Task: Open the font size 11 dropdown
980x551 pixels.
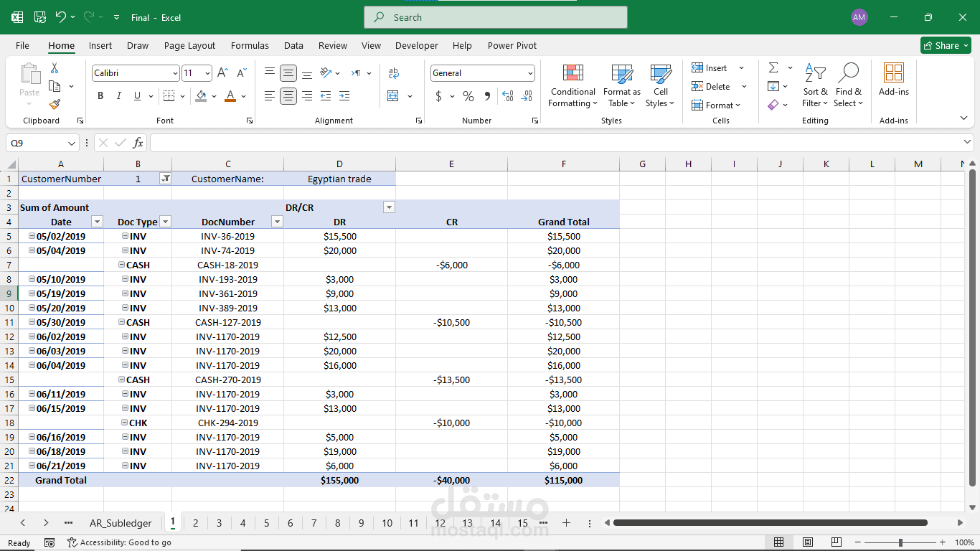Action: click(x=208, y=73)
